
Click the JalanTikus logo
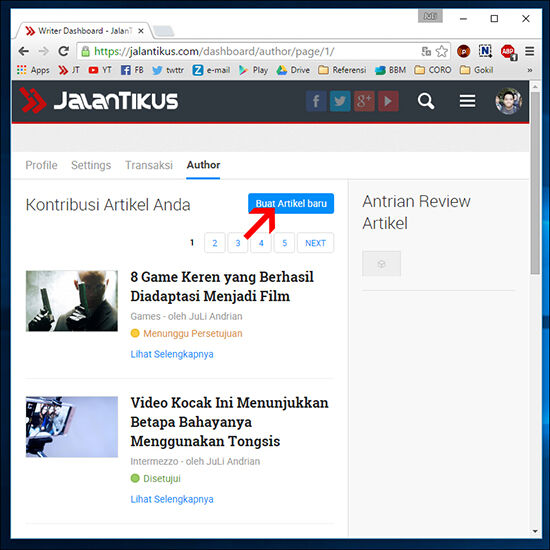coord(99,101)
